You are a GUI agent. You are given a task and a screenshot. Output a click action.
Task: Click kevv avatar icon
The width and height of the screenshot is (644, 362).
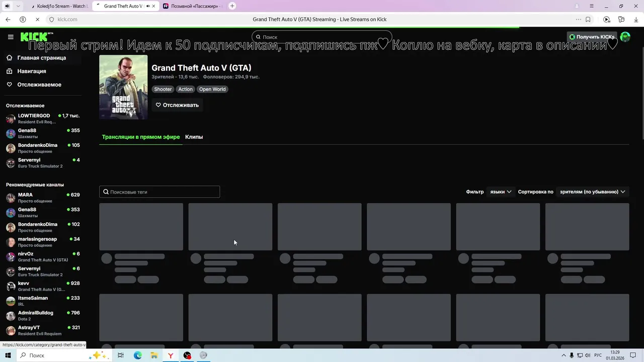click(x=11, y=286)
